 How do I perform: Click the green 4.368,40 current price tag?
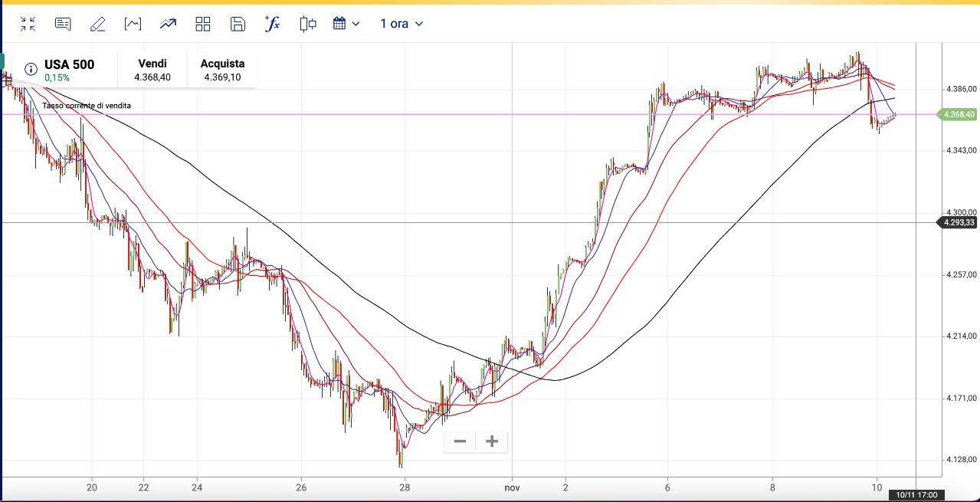tap(959, 114)
